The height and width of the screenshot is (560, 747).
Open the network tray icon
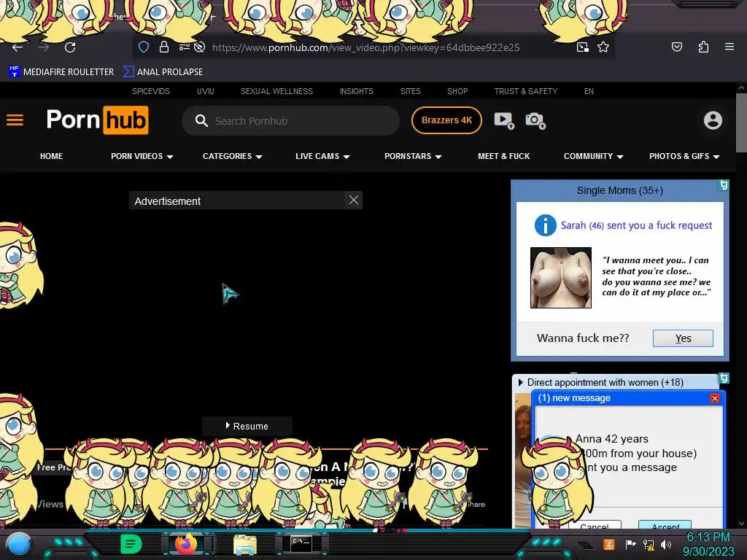coord(649,544)
